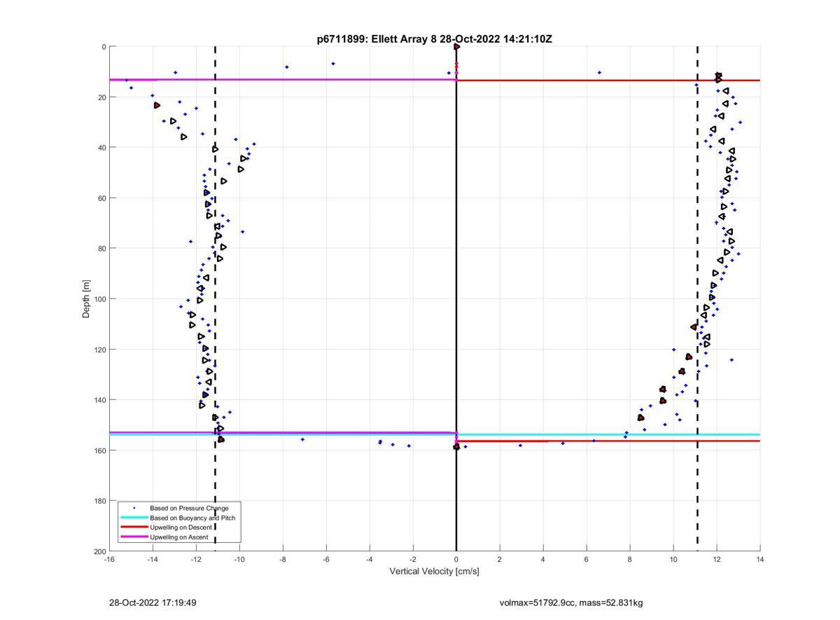The width and height of the screenshot is (840, 620).
Task: Click x-axis tick label '8'
Action: pos(630,559)
